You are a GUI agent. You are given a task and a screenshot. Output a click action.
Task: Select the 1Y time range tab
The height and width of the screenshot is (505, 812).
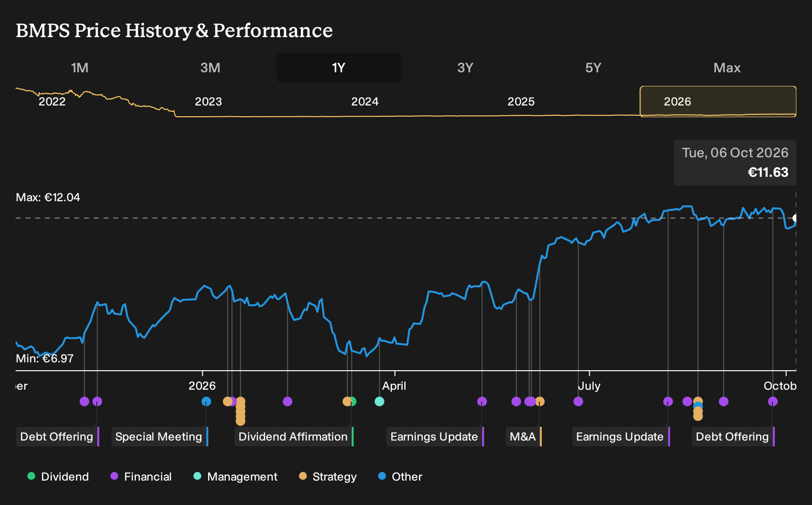click(x=339, y=67)
